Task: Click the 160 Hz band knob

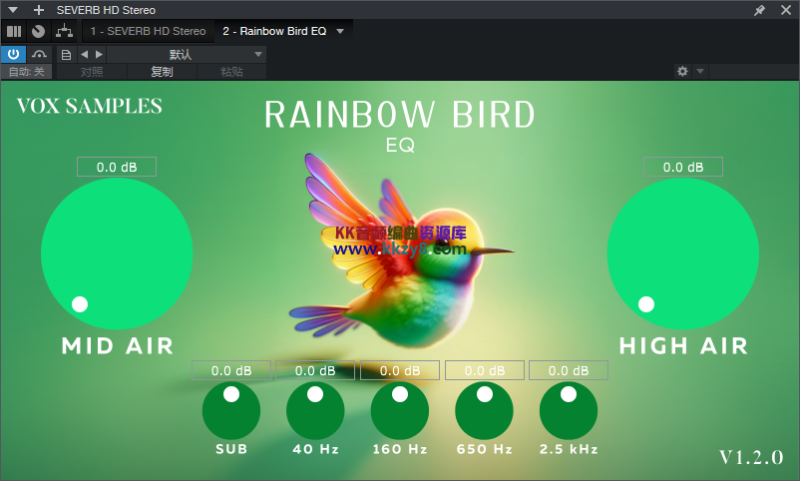Action: pyautogui.click(x=400, y=411)
